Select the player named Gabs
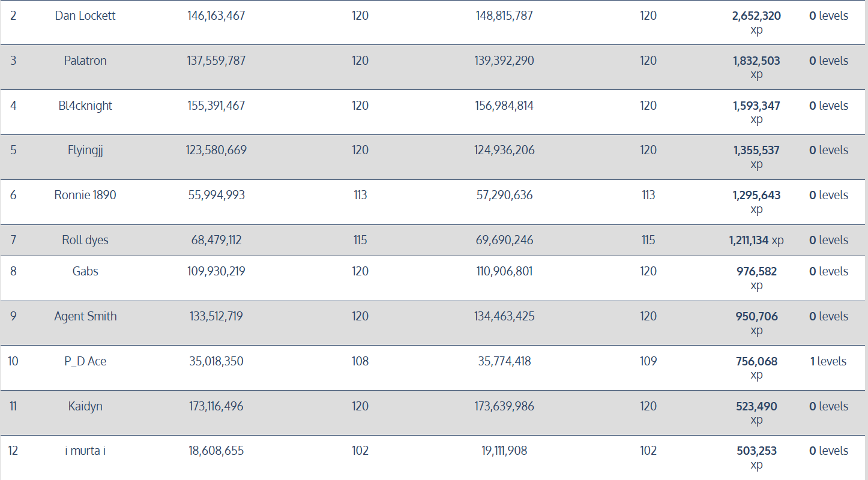This screenshot has width=868, height=480. click(85, 272)
